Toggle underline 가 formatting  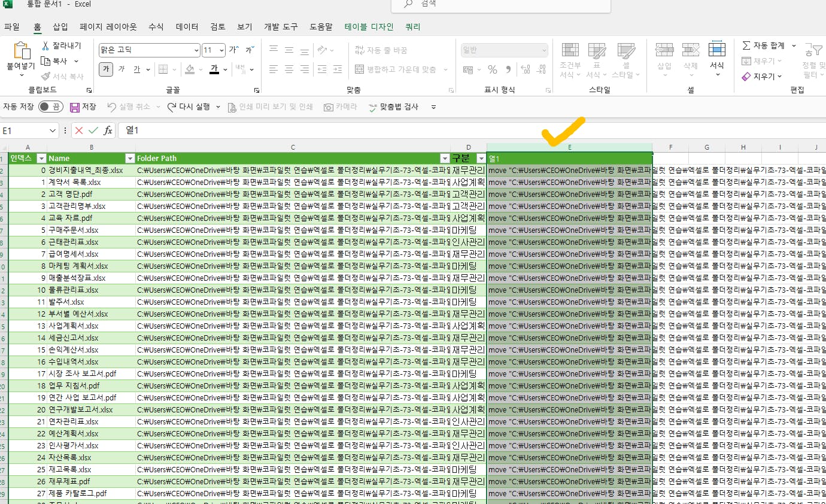click(136, 69)
